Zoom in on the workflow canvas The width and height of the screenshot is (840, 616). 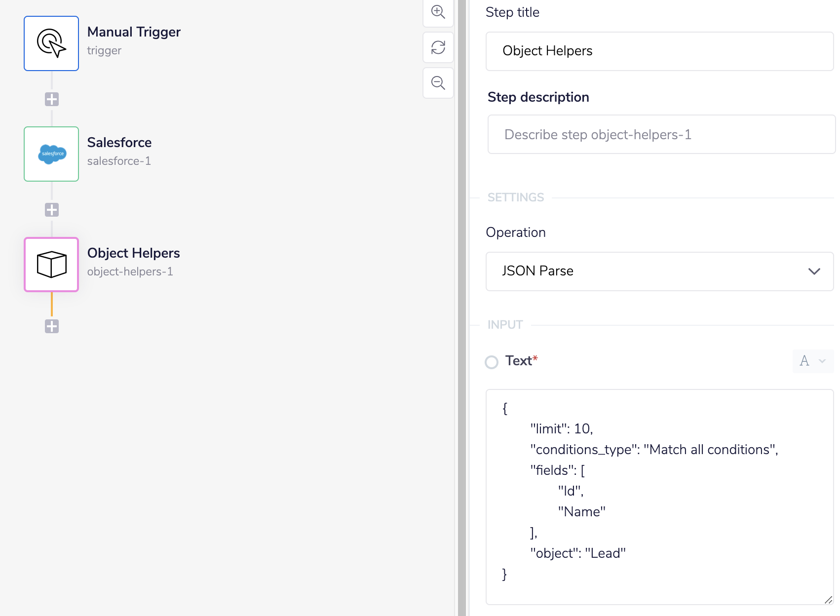[x=437, y=13]
